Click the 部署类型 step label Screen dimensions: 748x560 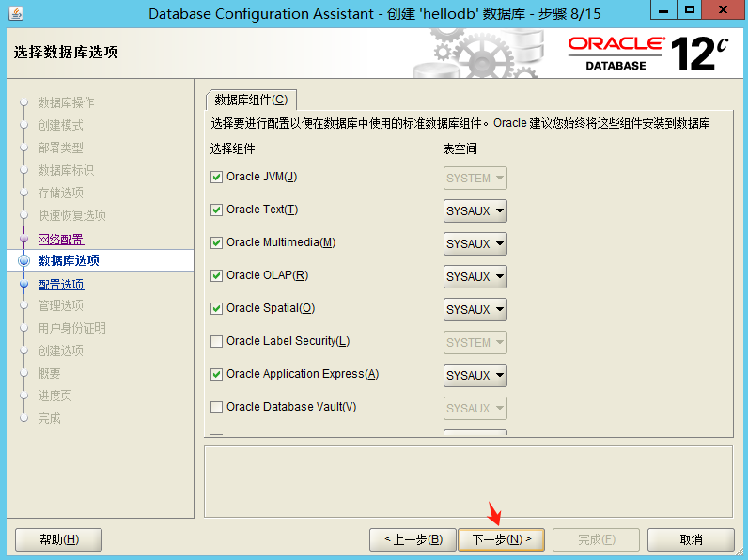click(x=60, y=148)
